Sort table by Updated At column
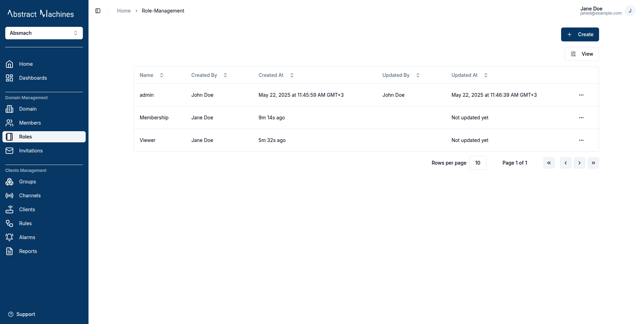Image resolution: width=644 pixels, height=324 pixels. coord(470,75)
